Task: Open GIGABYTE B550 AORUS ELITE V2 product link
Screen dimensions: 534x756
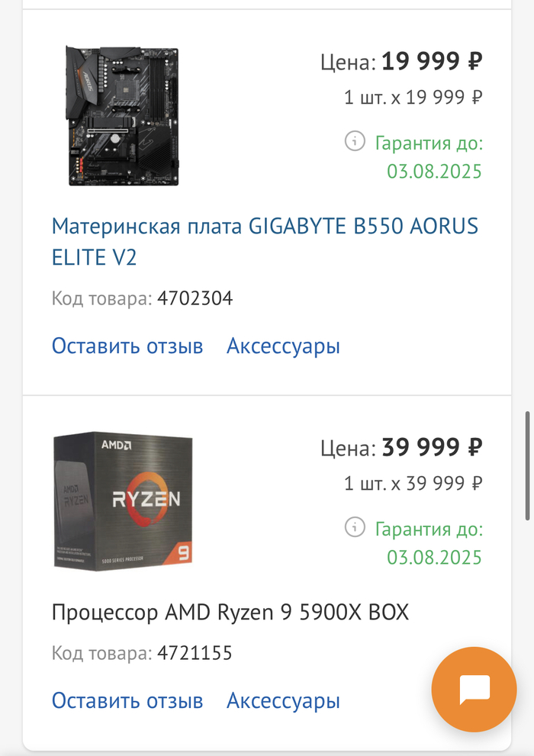Action: [265, 242]
